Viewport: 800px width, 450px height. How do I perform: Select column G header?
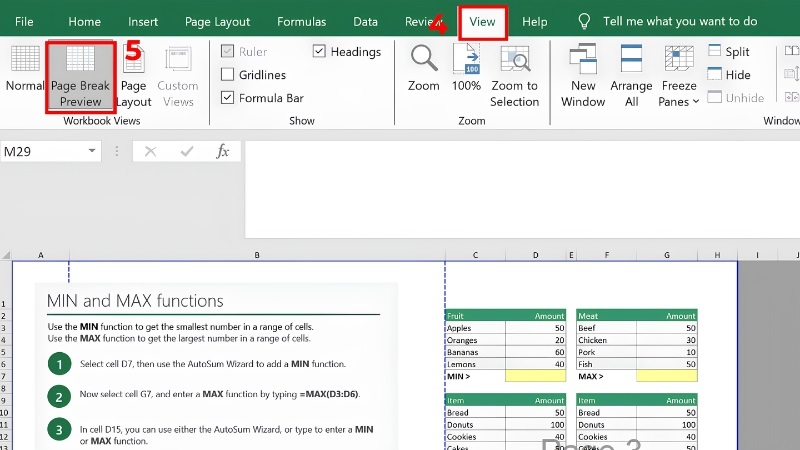pos(667,255)
